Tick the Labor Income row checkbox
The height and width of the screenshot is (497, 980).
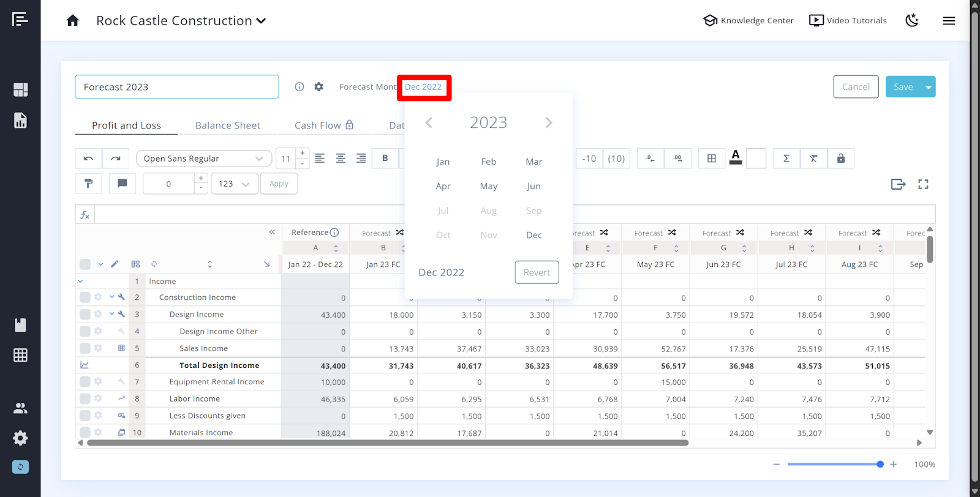tap(85, 399)
